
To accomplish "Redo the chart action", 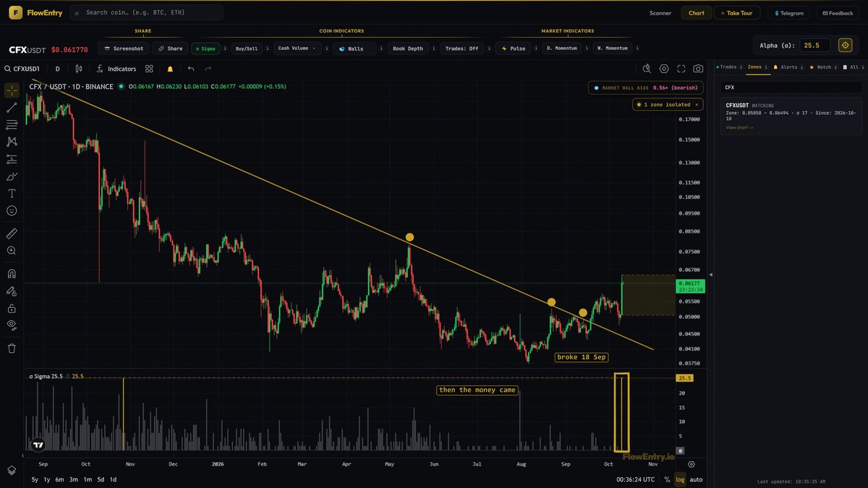I will (x=208, y=69).
